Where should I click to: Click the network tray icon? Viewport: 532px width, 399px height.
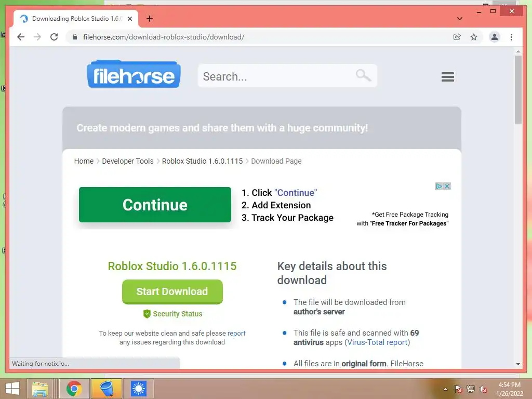[471, 389]
